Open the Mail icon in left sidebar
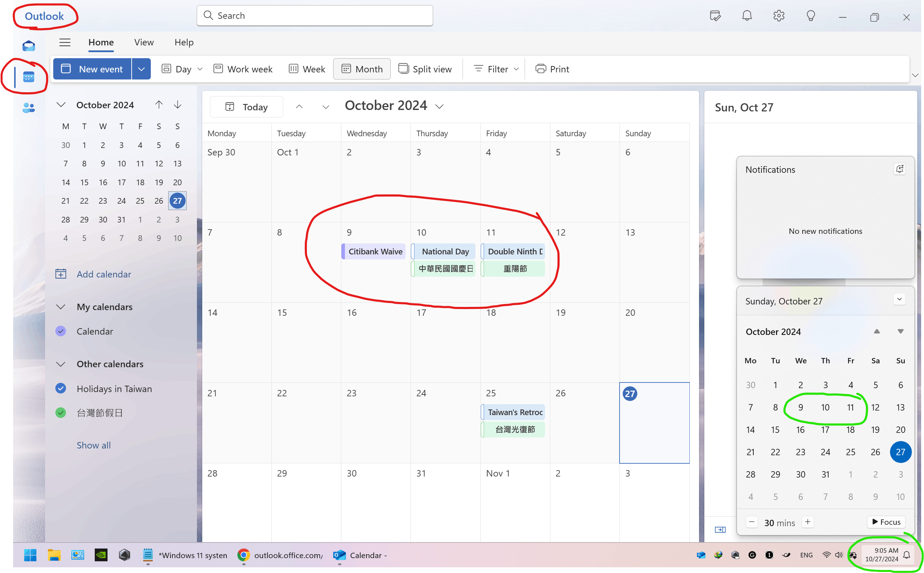924x573 pixels. pos(29,46)
